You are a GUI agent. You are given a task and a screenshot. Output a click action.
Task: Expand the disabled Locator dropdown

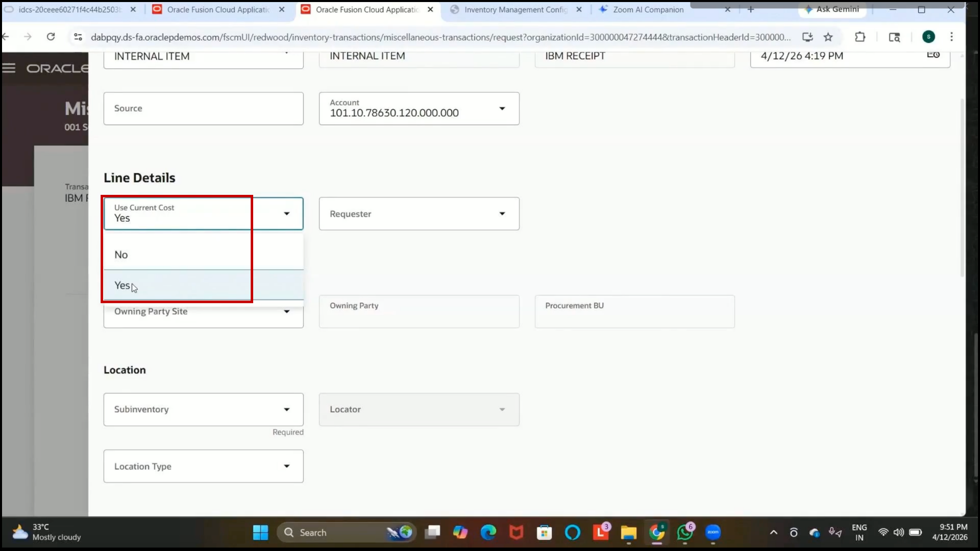click(502, 410)
